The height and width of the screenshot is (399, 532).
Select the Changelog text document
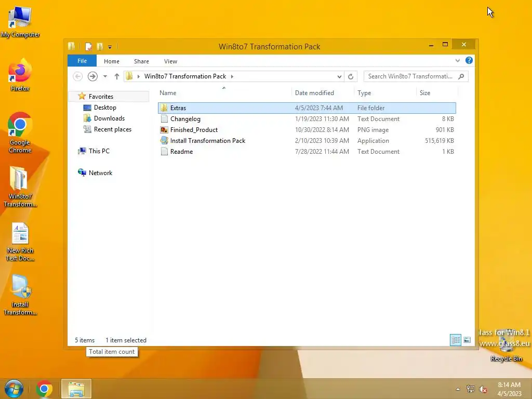pos(307,119)
